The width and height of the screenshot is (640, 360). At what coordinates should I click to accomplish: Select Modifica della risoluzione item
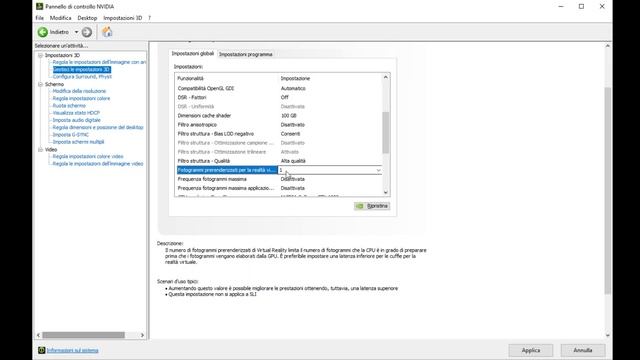pyautogui.click(x=79, y=91)
